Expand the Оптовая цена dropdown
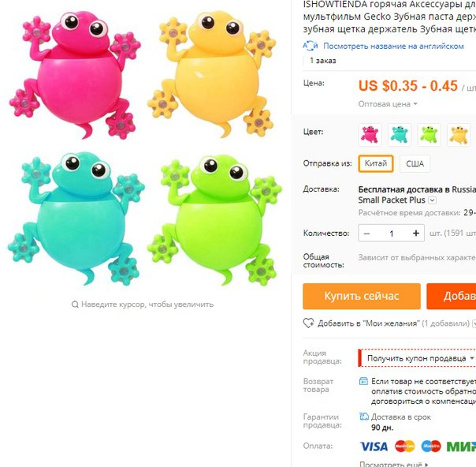 pyautogui.click(x=388, y=104)
